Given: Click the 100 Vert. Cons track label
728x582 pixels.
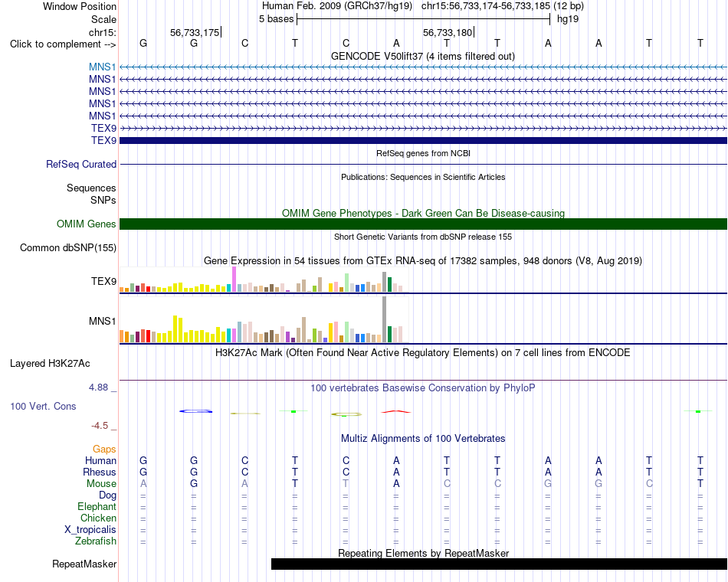Looking at the screenshot, I should click(43, 407).
